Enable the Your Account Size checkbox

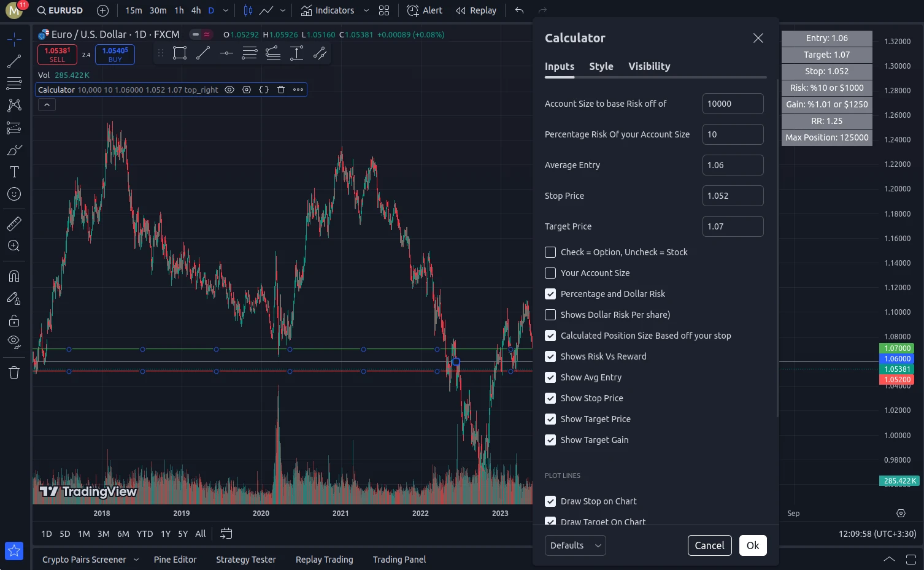point(550,273)
